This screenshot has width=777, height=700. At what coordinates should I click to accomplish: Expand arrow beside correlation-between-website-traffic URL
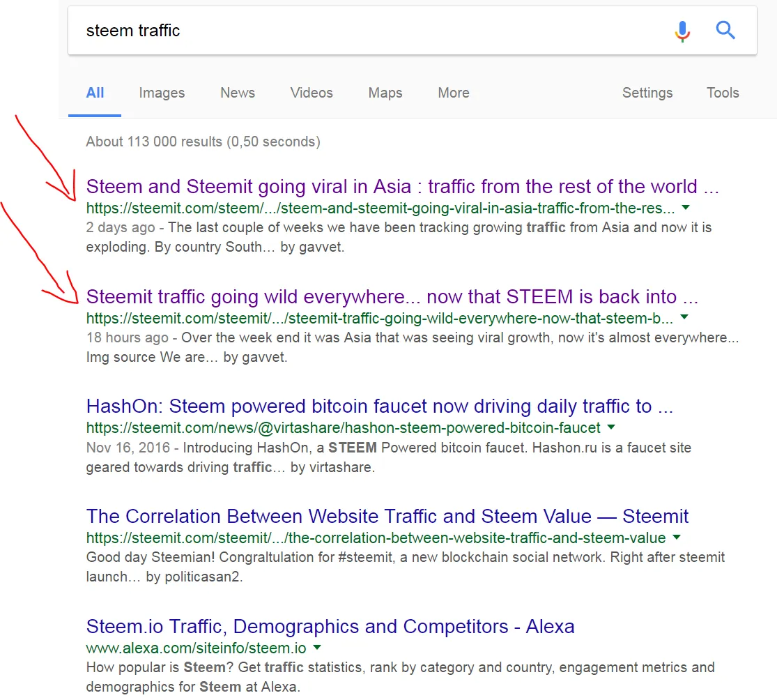coord(677,538)
